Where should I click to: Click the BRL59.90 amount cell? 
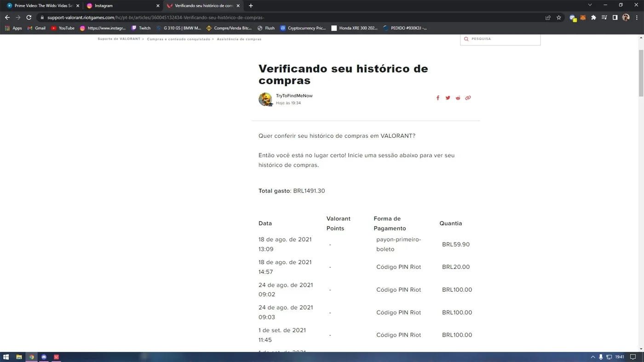click(456, 244)
